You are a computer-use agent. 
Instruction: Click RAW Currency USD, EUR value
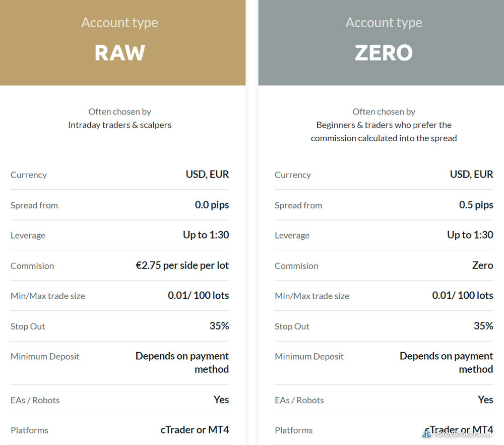tap(207, 174)
